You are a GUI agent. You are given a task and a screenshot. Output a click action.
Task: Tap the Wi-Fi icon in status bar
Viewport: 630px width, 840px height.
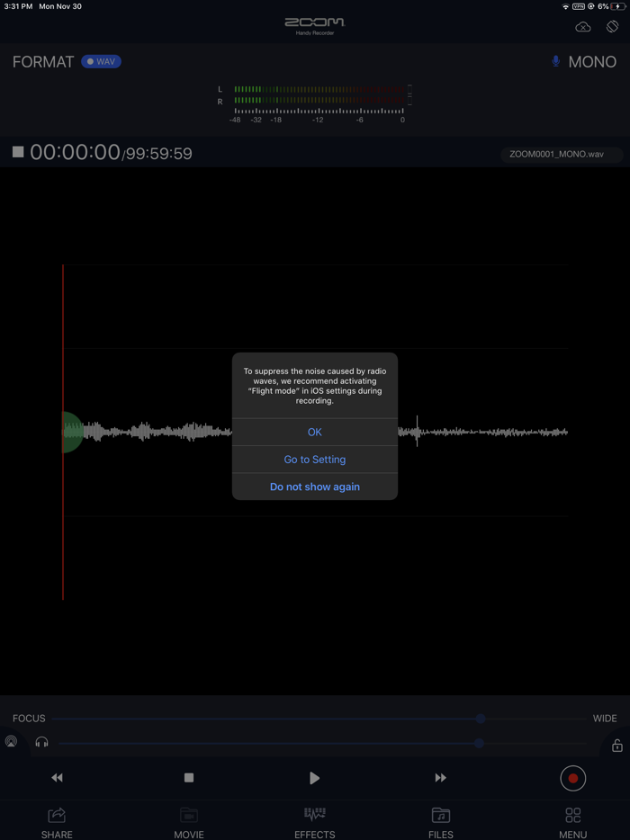tap(565, 6)
